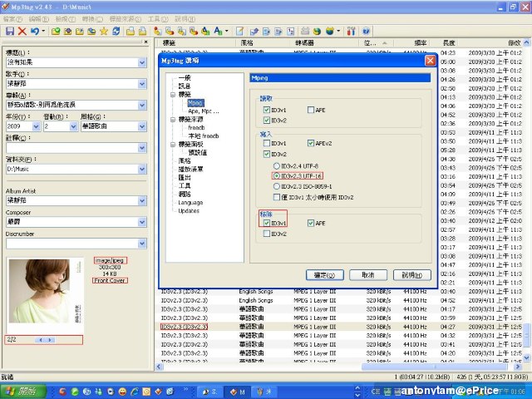
Task: Show previous cover with left arrow
Action: (41, 340)
